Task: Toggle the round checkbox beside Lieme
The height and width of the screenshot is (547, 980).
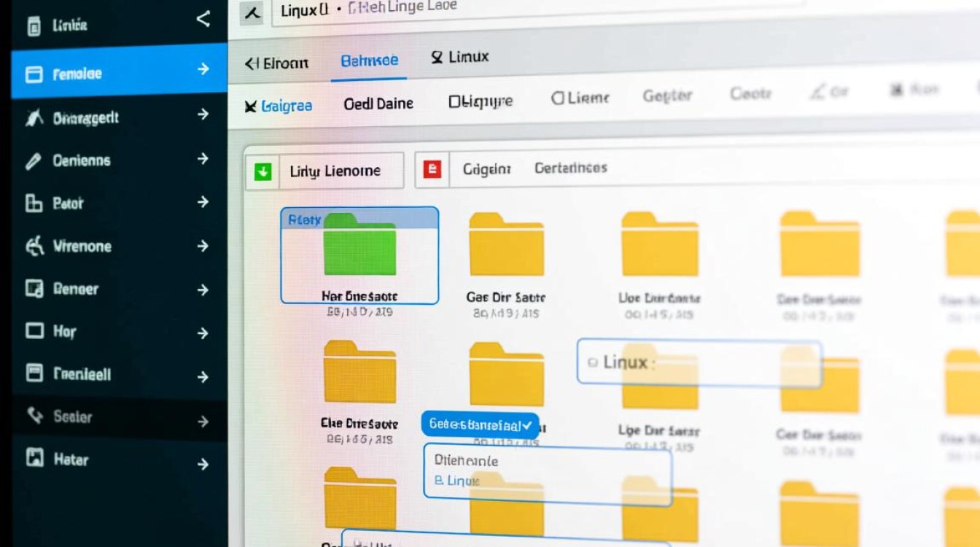Action: pyautogui.click(x=558, y=98)
